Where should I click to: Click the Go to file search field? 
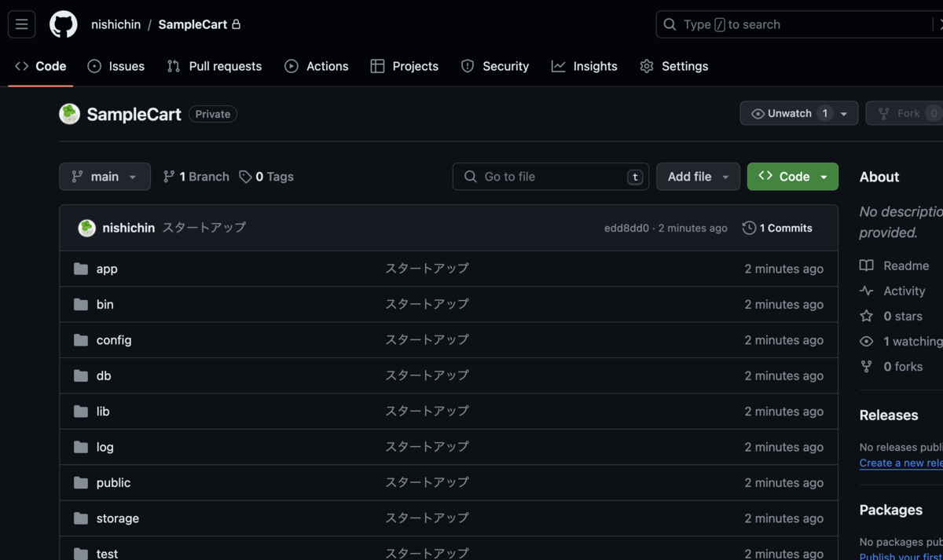tap(551, 177)
